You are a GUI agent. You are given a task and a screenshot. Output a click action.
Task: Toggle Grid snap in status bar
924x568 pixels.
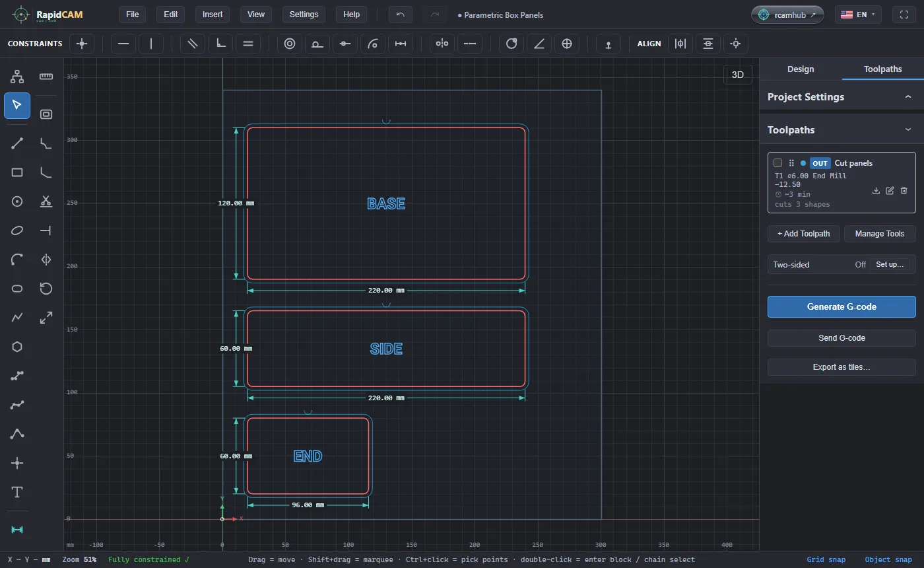coord(826,559)
